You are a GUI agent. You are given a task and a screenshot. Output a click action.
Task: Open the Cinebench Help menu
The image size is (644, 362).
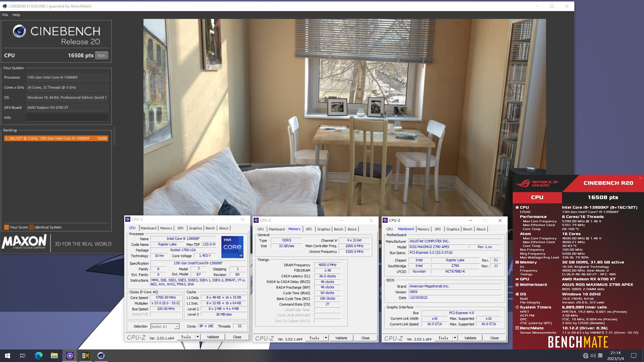click(x=16, y=15)
